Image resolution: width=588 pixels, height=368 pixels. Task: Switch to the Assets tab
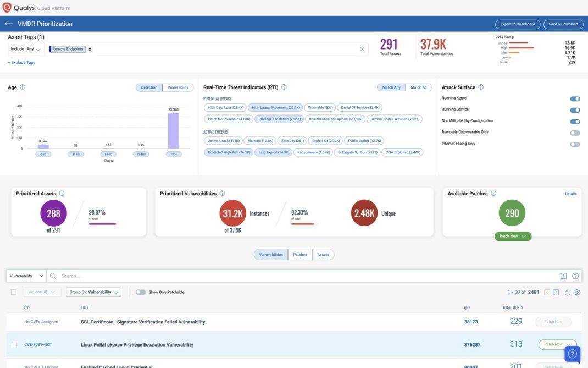(x=323, y=255)
